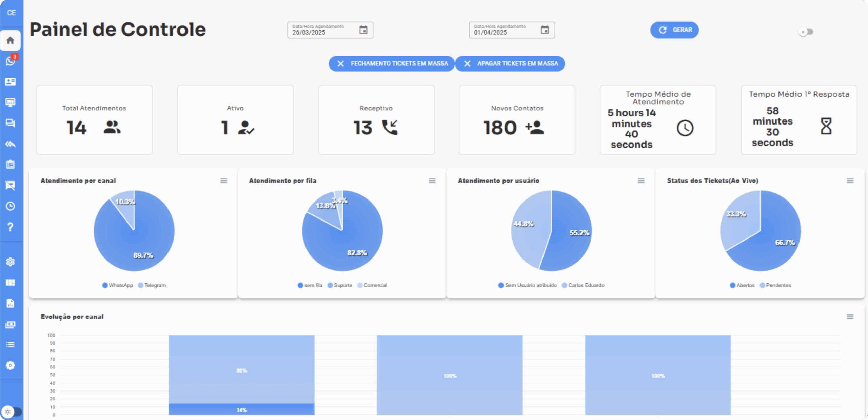Open menu of Status dos Tickets chart
Image resolution: width=868 pixels, height=420 pixels.
850,181
